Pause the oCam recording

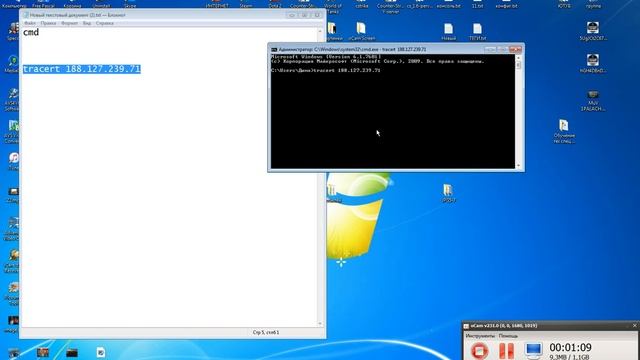point(507,351)
